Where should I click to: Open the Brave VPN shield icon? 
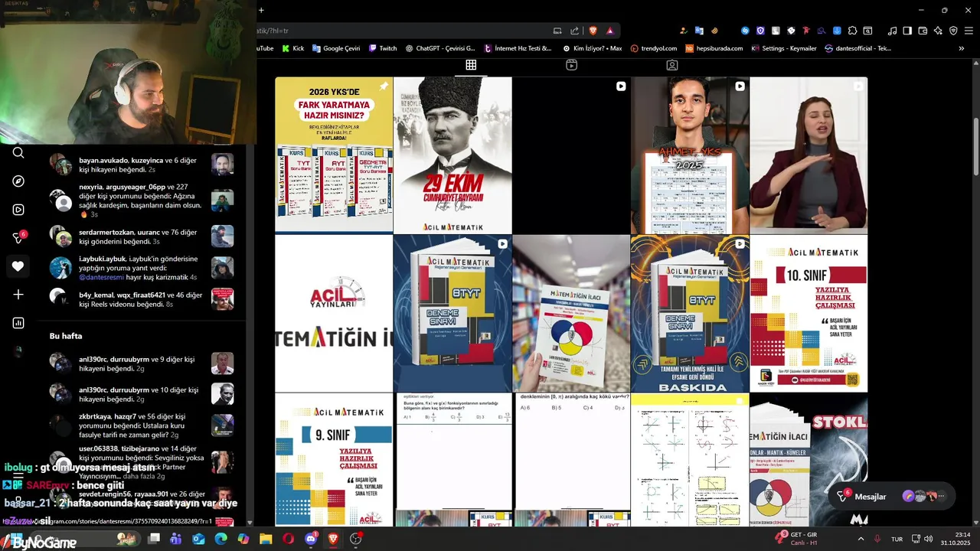[953, 31]
